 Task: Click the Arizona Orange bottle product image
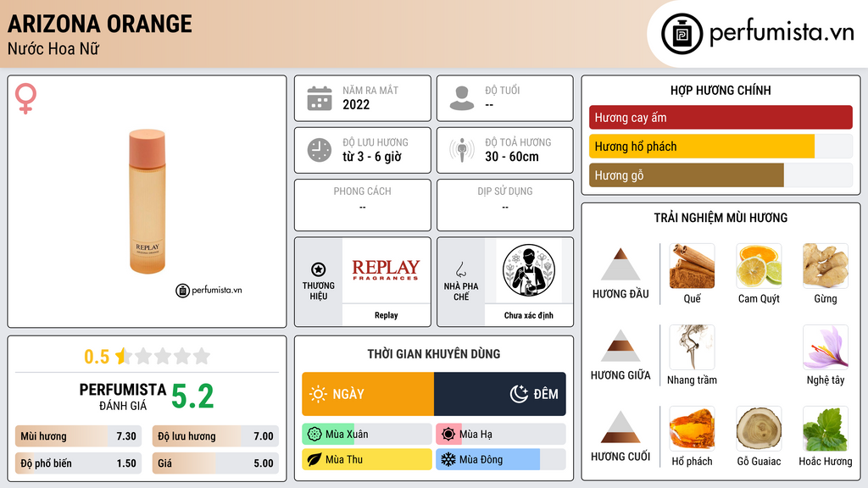tap(147, 202)
